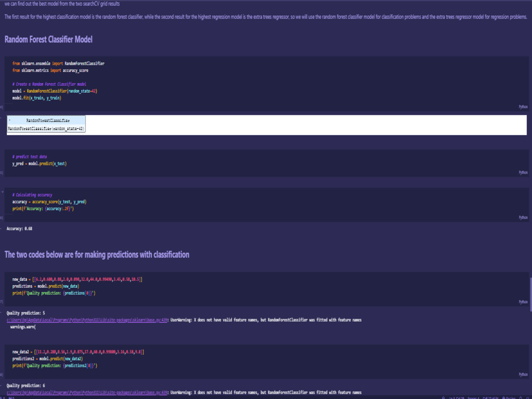Click the '# predict test data' comment

(x=29, y=157)
